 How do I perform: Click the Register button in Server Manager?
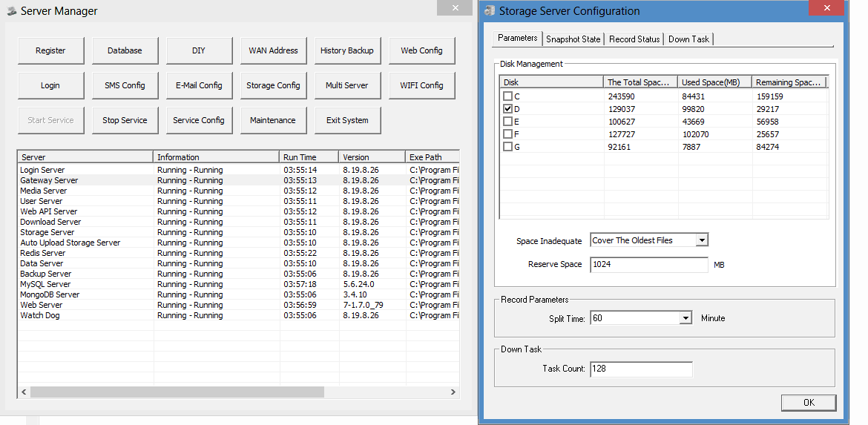[51, 50]
